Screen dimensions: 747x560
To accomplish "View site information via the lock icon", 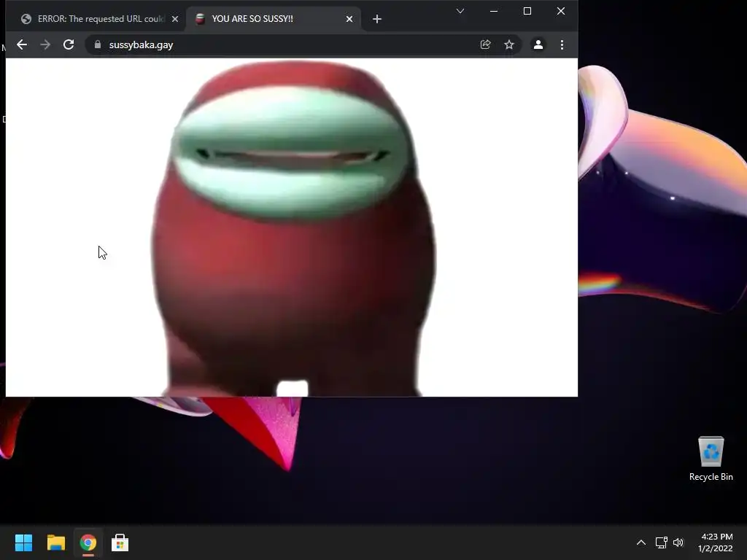I will click(98, 44).
